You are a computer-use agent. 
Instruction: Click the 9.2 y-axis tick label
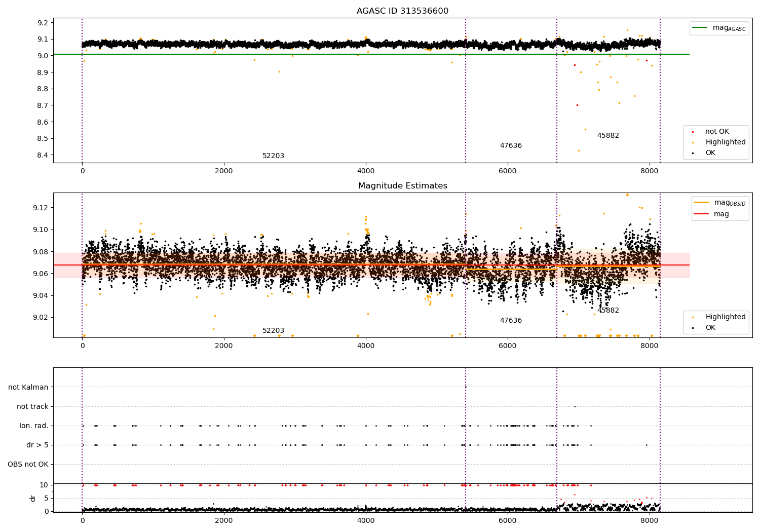click(x=43, y=23)
